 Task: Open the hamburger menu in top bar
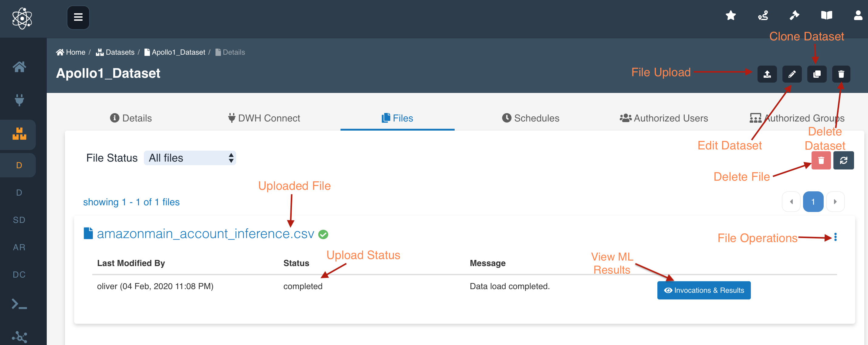pos(78,17)
